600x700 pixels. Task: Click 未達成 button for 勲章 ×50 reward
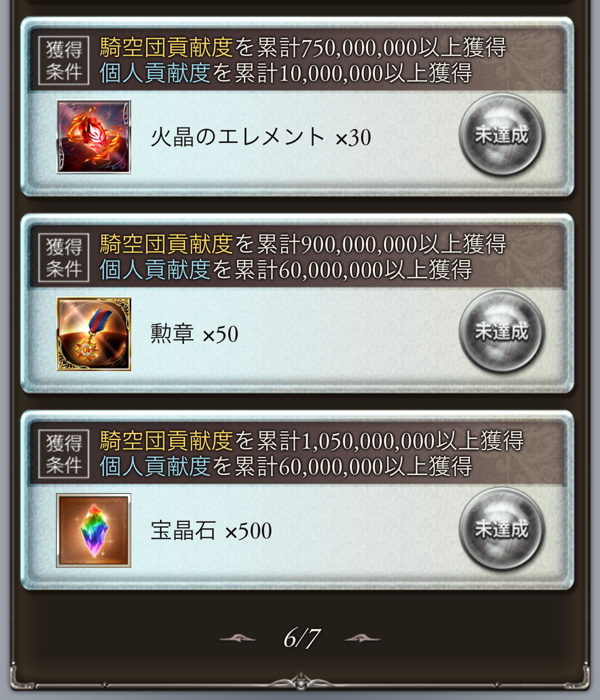502,331
